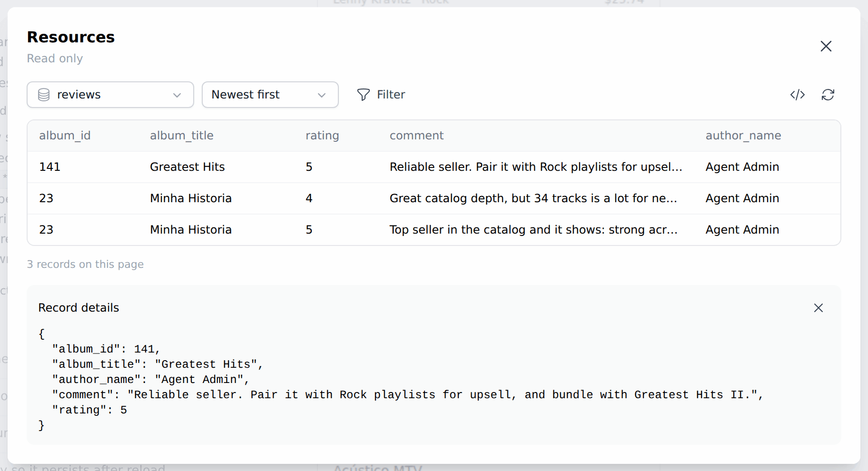Click the album_title column header

pos(182,136)
